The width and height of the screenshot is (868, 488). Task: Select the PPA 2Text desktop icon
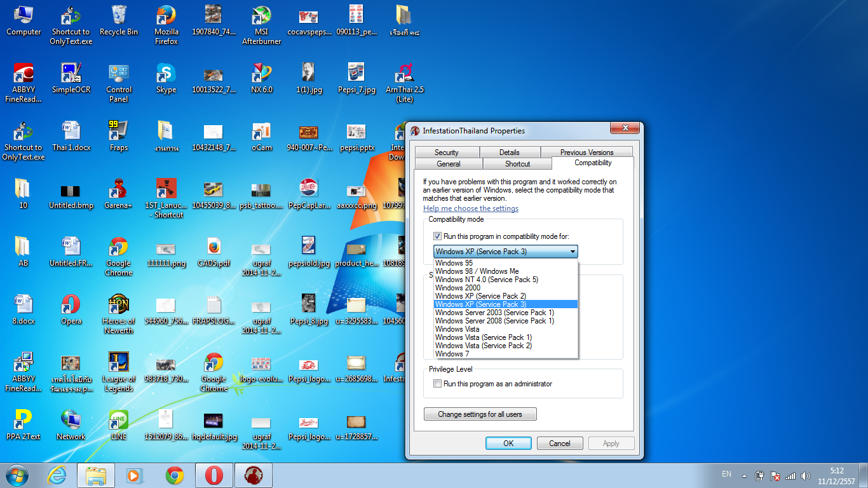coord(24,426)
